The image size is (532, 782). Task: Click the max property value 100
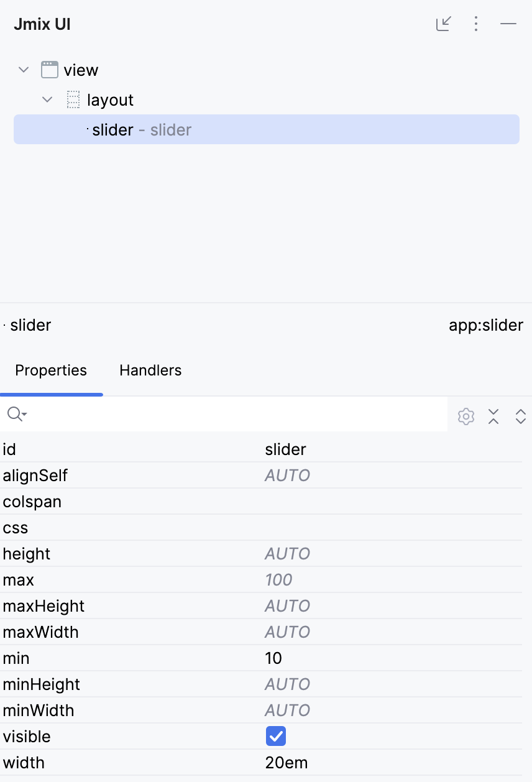[278, 580]
